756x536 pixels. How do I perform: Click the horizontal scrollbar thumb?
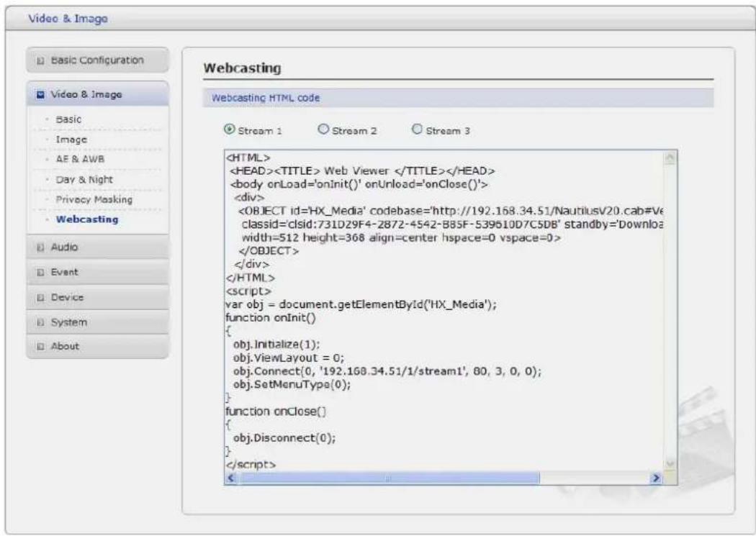(389, 478)
